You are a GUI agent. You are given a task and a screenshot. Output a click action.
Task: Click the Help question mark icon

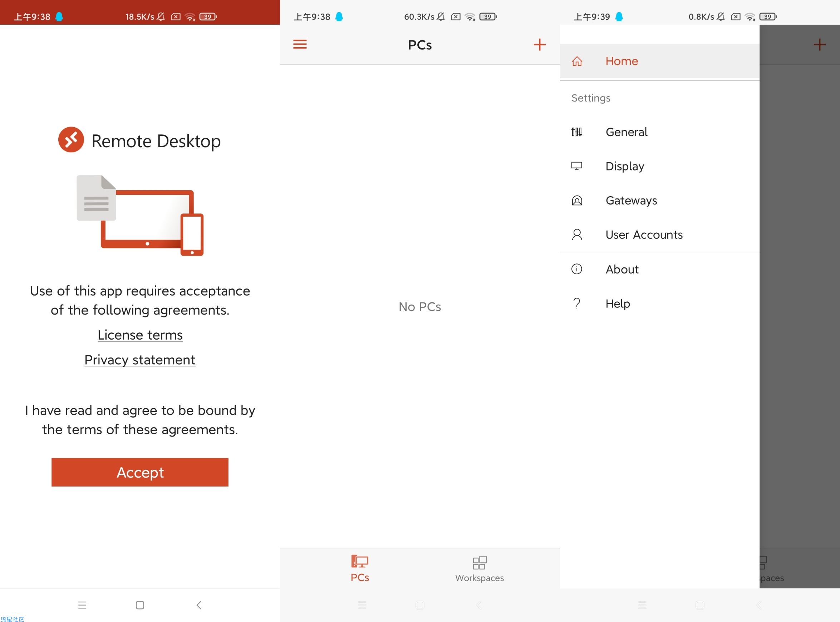[577, 303]
